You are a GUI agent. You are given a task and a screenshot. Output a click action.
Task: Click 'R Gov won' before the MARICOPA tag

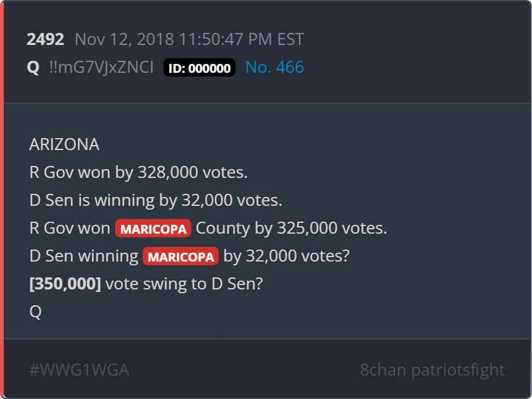tap(70, 228)
